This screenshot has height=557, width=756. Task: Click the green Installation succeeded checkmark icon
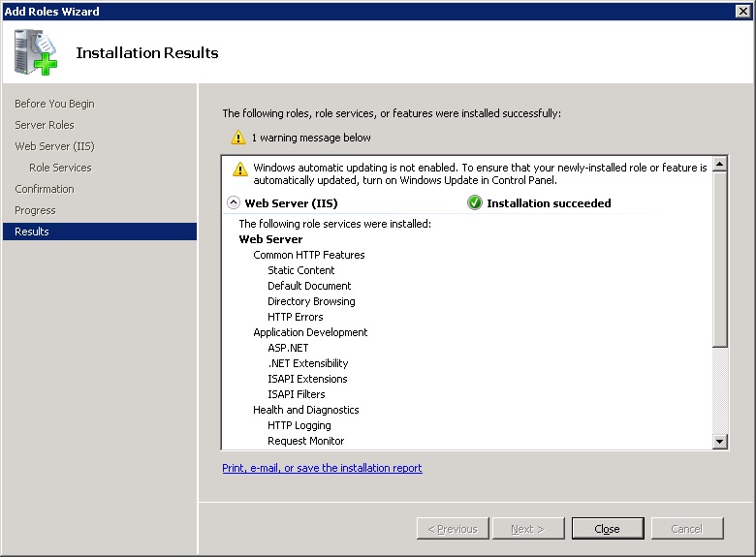tap(475, 203)
